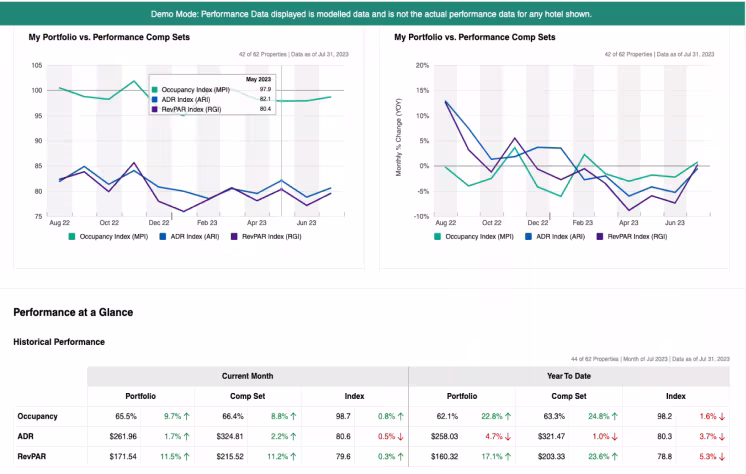Click red down arrow beside ADR index 0.5%
746x474 pixels.
[x=400, y=436]
